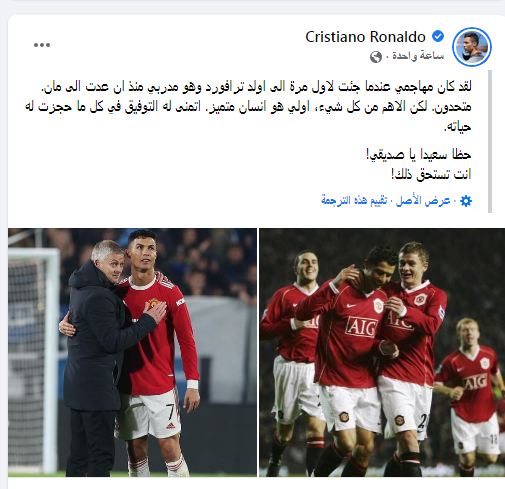The image size is (505, 489).
Task: Show the original post via عرض الأصل
Action: click(x=423, y=201)
